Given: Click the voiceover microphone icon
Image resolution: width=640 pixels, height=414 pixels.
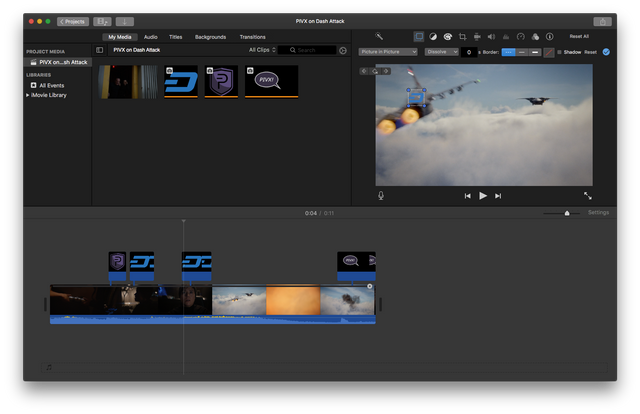Looking at the screenshot, I should pos(381,196).
